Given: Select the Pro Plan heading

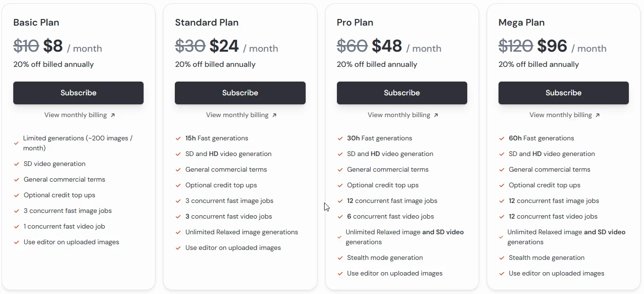Looking at the screenshot, I should coord(355,22).
